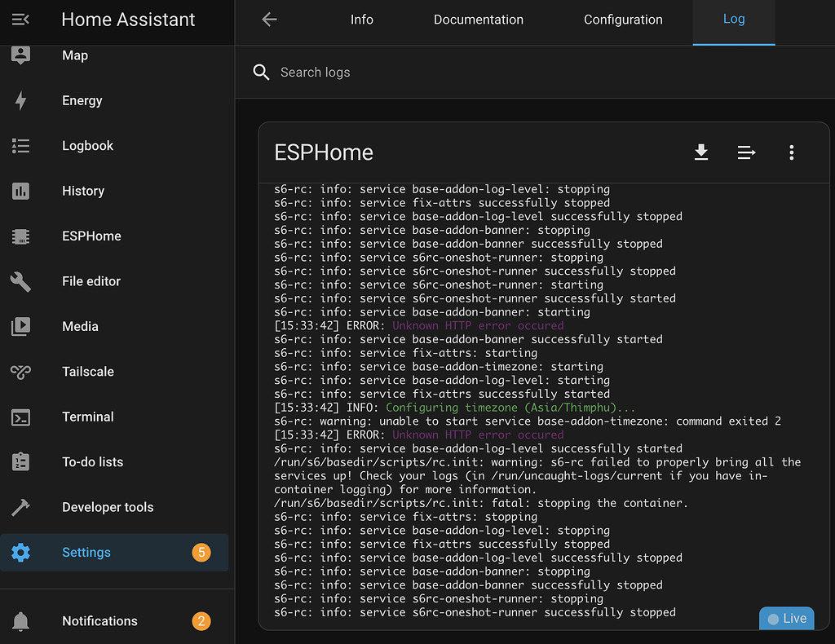Click the History panel icon
This screenshot has height=644, width=835.
pos(22,191)
